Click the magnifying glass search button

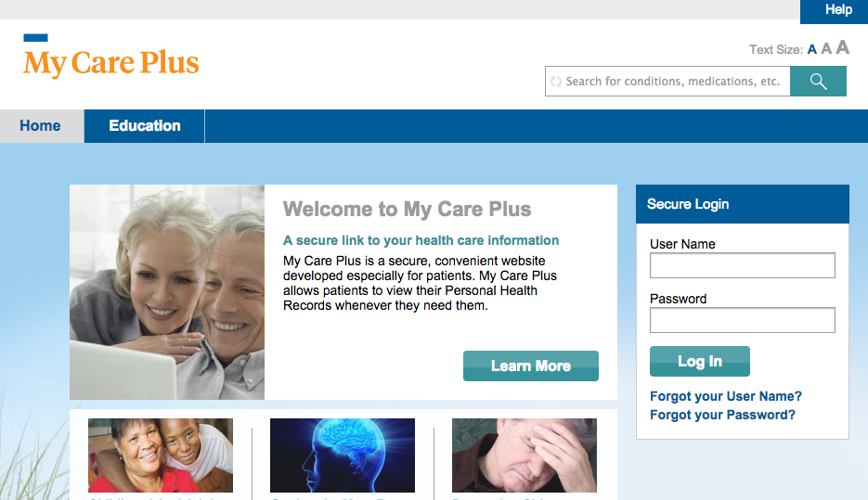tap(818, 82)
